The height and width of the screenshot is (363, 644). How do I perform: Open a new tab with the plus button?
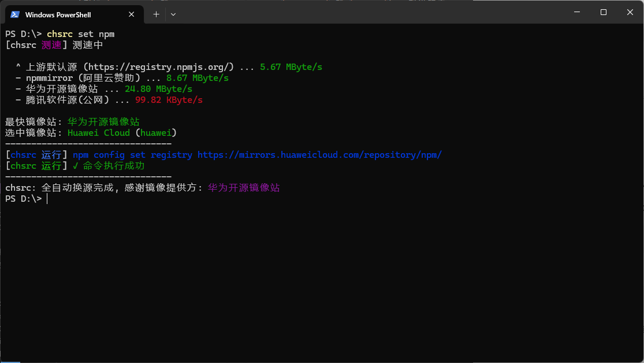156,14
